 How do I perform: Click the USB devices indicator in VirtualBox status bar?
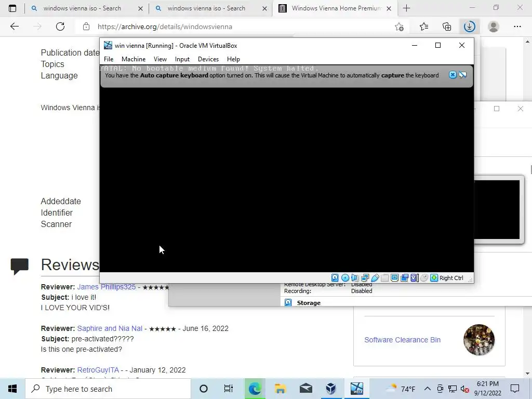(x=375, y=278)
